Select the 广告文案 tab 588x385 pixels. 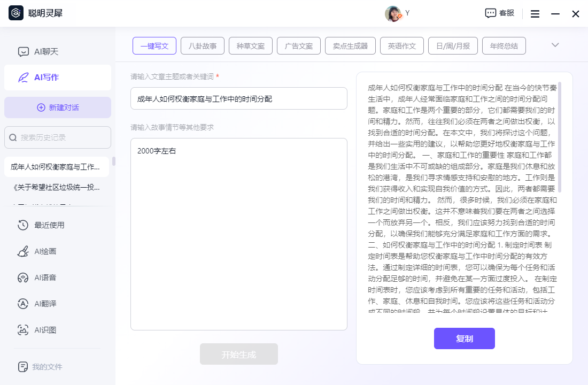(x=298, y=46)
